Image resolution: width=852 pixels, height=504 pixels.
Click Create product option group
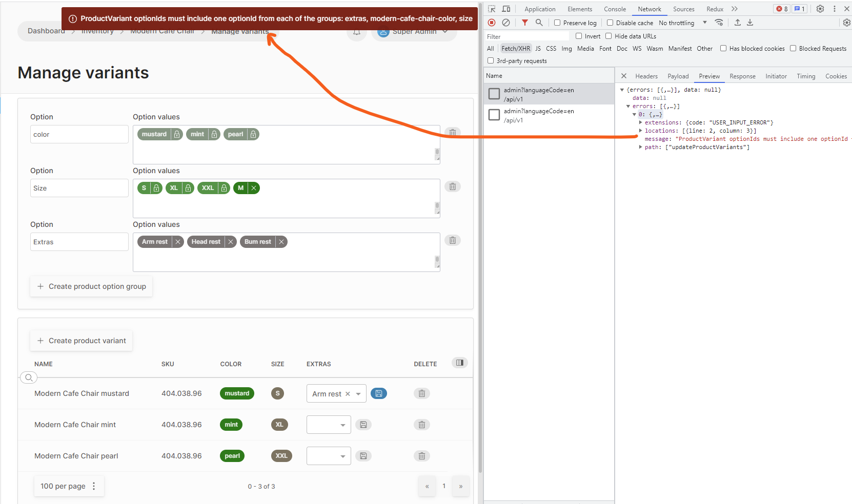point(91,286)
